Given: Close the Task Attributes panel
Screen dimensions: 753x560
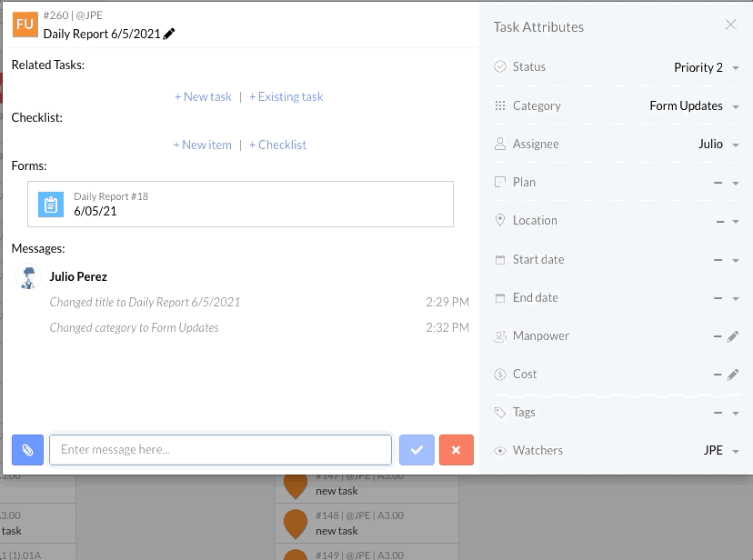Looking at the screenshot, I should [x=731, y=25].
